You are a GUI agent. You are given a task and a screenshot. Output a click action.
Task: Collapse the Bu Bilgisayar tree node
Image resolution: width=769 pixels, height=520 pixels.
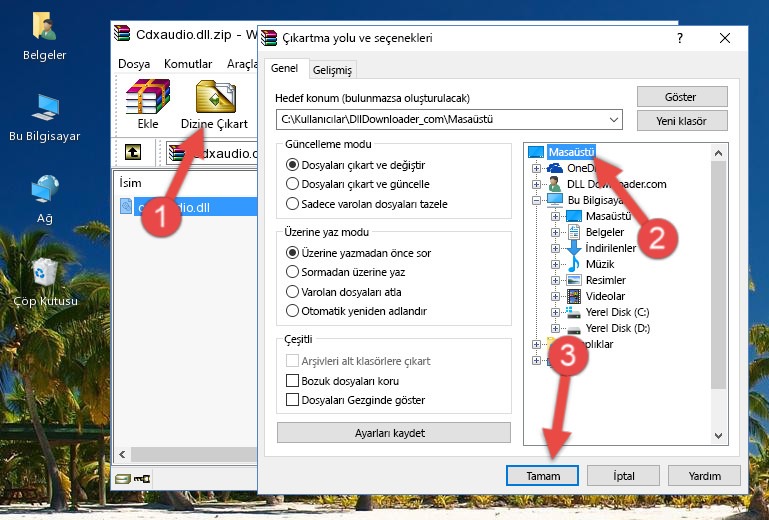coord(536,200)
